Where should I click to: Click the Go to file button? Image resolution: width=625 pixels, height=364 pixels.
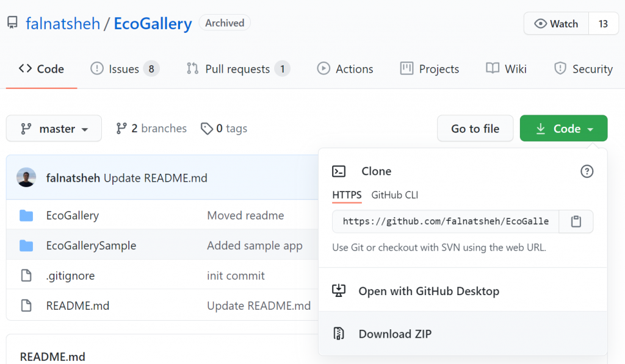click(475, 129)
